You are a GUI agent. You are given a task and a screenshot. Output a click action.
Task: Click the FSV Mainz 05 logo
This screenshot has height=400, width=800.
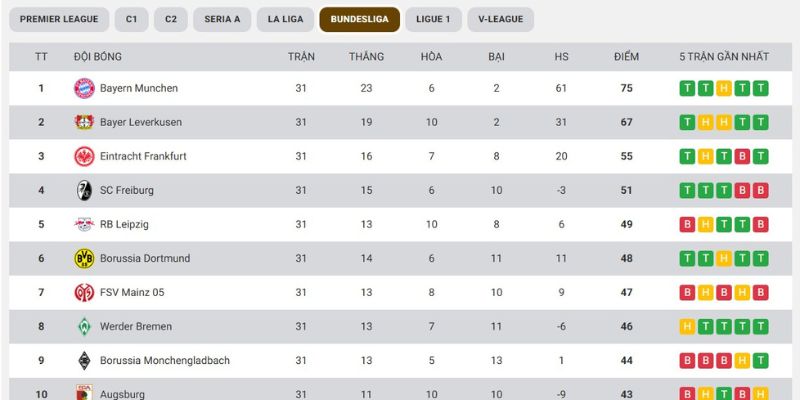pyautogui.click(x=83, y=292)
